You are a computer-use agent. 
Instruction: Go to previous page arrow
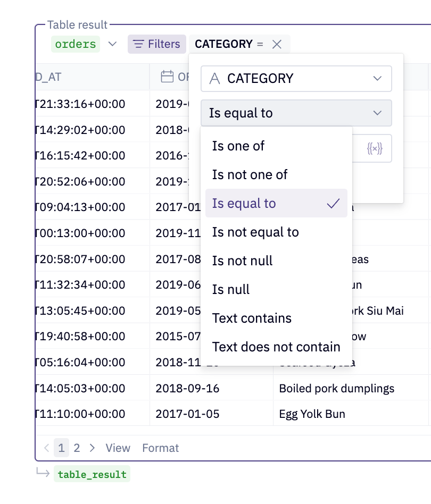46,448
